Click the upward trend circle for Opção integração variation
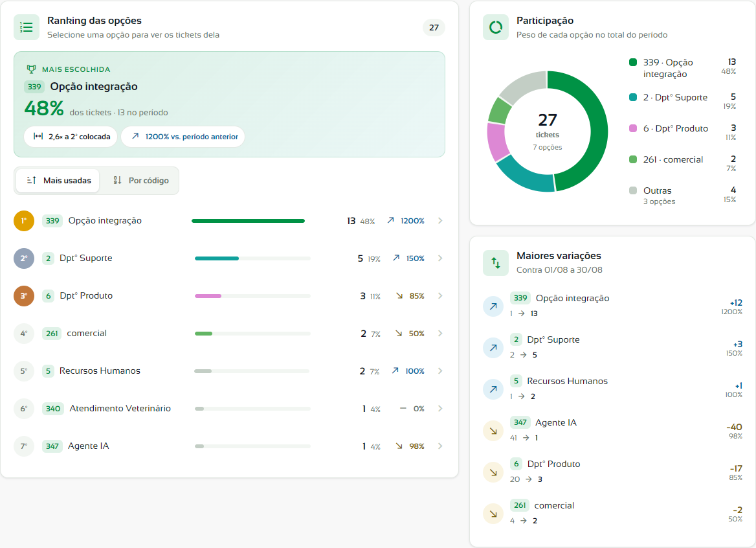 (x=493, y=306)
